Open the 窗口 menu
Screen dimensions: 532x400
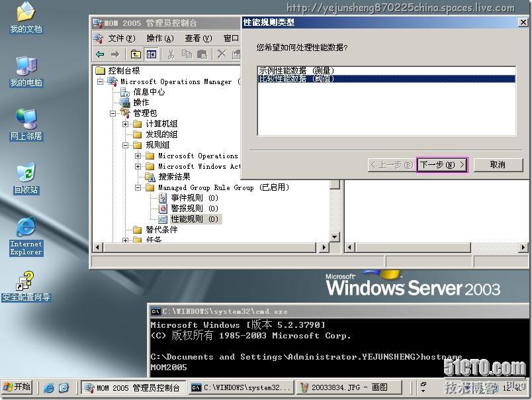[x=232, y=38]
